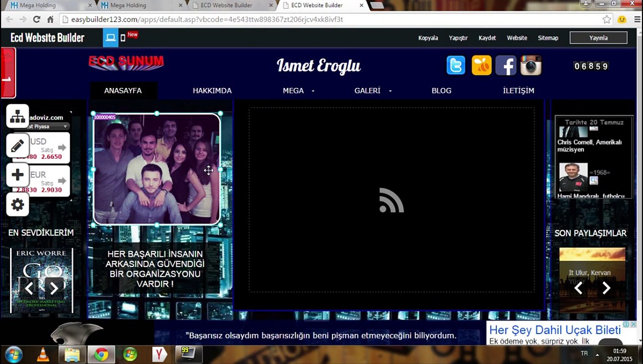Show previous post in Son Paylaşımlar
Viewport: 643px width, 364px height.
(578, 288)
